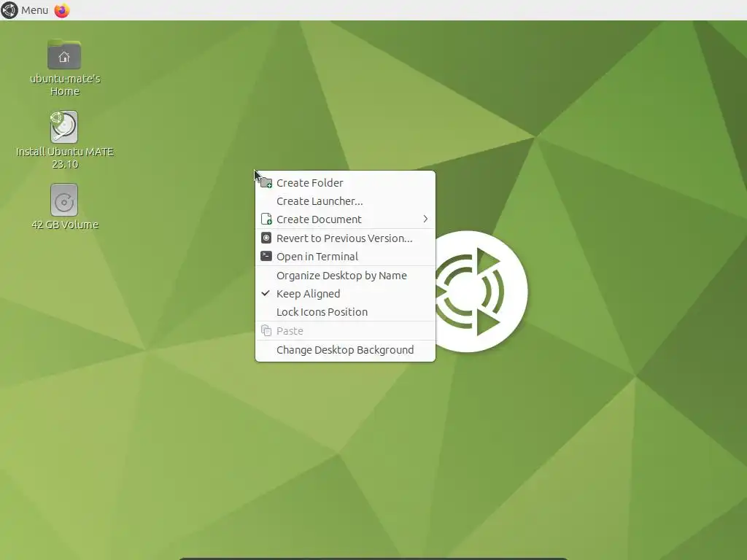The width and height of the screenshot is (747, 560).
Task: Select the Install Ubuntu MATE 23.10 icon
Action: 64,127
